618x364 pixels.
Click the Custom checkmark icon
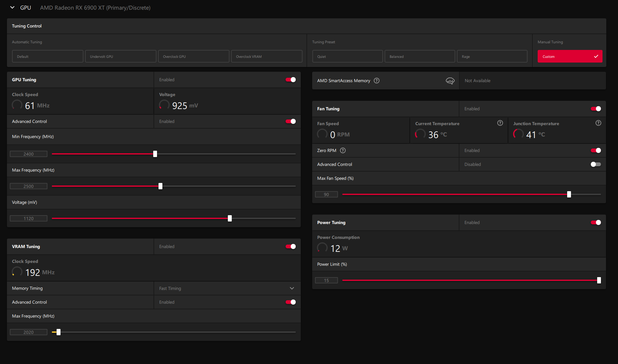pyautogui.click(x=596, y=57)
